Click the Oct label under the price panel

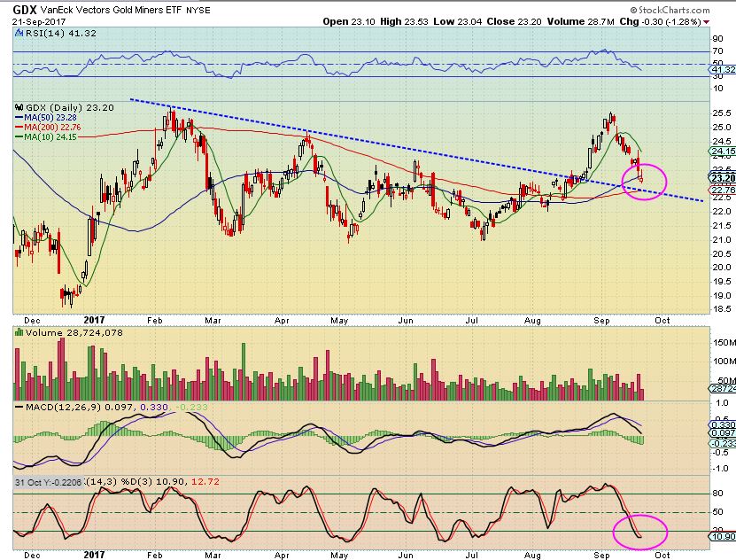point(662,321)
